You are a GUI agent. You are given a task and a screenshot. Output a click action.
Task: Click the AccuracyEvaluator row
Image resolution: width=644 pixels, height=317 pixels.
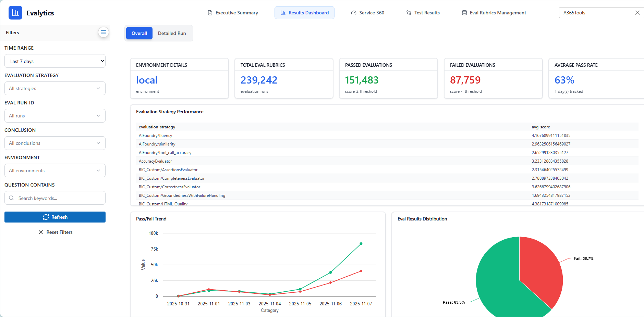point(387,161)
